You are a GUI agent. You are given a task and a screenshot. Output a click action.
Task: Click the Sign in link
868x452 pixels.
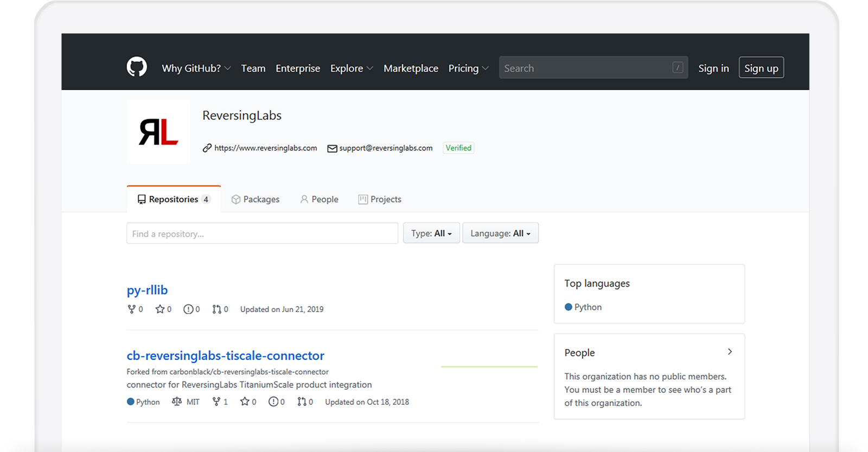pos(713,68)
